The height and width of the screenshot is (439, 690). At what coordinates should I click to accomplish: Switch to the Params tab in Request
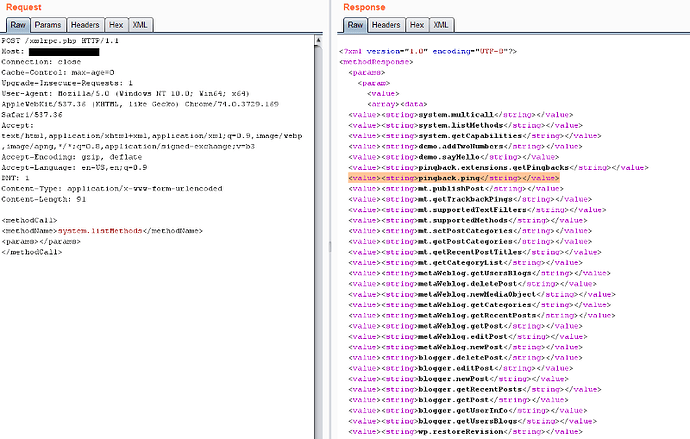click(47, 24)
